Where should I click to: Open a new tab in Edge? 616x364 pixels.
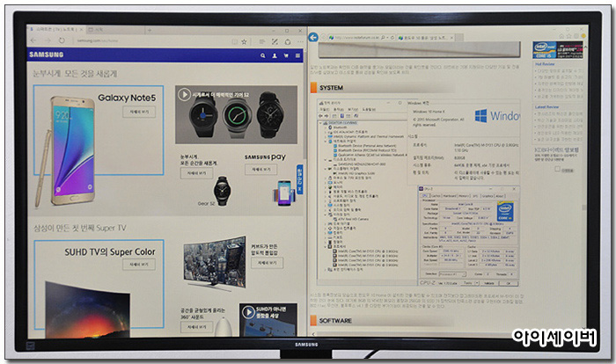[x=150, y=30]
